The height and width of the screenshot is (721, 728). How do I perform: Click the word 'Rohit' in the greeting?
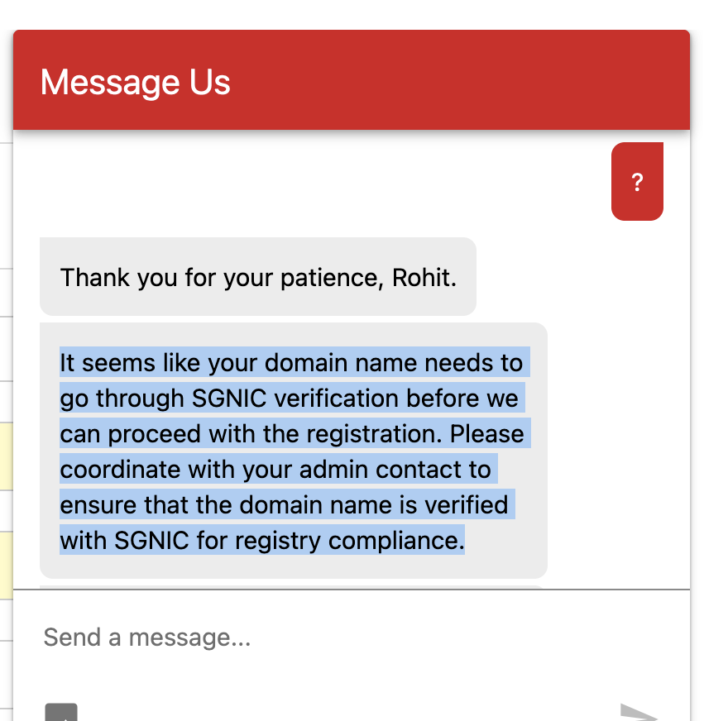[x=421, y=278]
